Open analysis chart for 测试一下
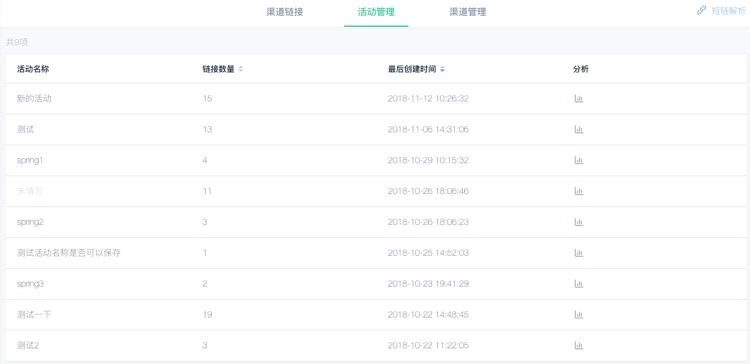The height and width of the screenshot is (364, 750). [578, 315]
